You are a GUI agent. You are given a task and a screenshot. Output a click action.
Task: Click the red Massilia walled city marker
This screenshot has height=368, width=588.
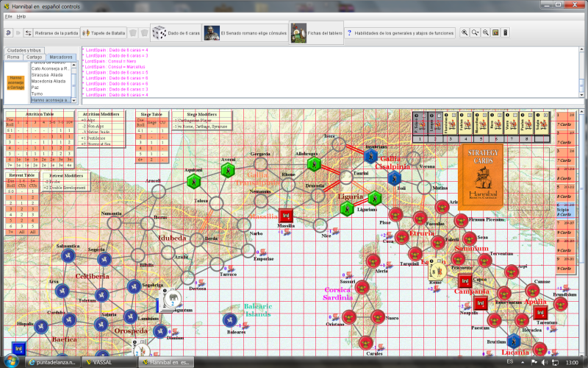[x=286, y=216]
